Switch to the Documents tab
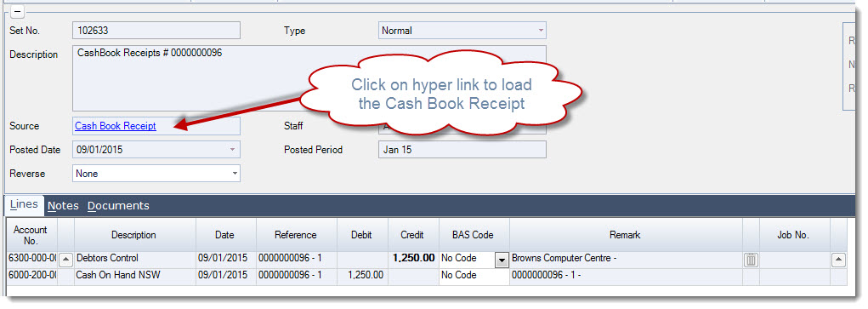Image resolution: width=868 pixels, height=309 pixels. (118, 206)
